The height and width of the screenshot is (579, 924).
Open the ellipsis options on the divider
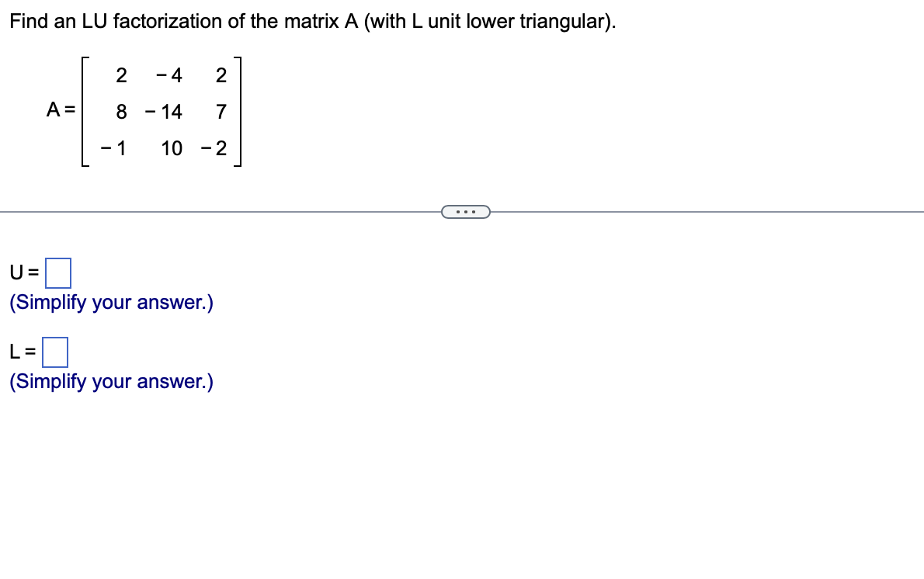coord(466,210)
